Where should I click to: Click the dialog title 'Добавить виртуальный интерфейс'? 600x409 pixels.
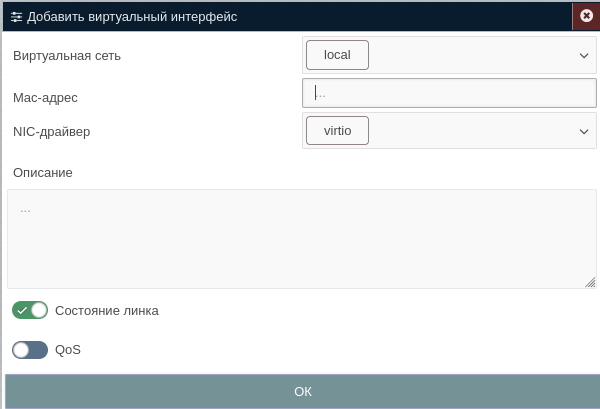132,17
